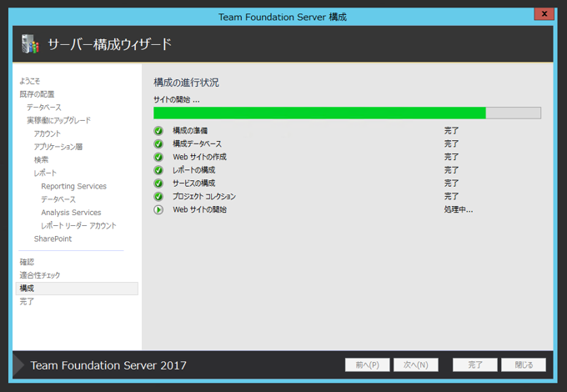567x392 pixels.
Task: Select 完了 step in the sidebar
Action: [x=27, y=301]
